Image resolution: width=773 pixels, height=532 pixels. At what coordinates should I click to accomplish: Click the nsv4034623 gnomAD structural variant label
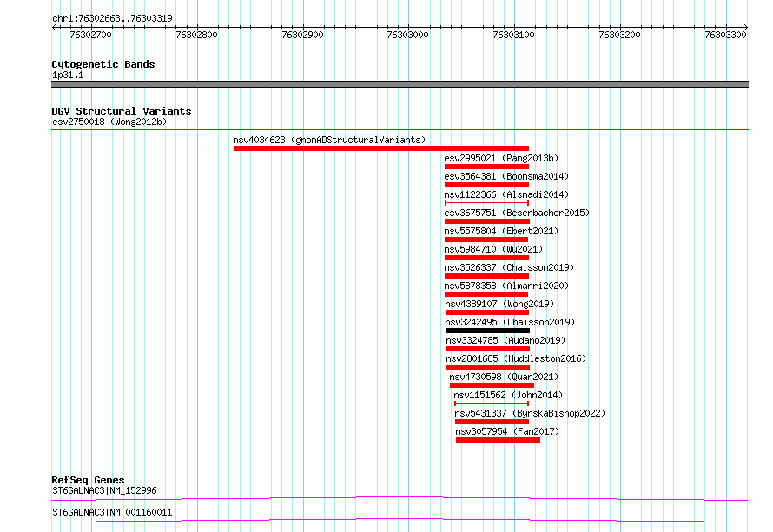tap(329, 140)
